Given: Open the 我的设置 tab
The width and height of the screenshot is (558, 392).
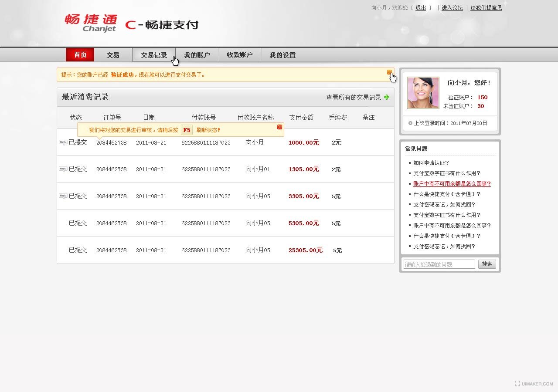Looking at the screenshot, I should coord(282,55).
